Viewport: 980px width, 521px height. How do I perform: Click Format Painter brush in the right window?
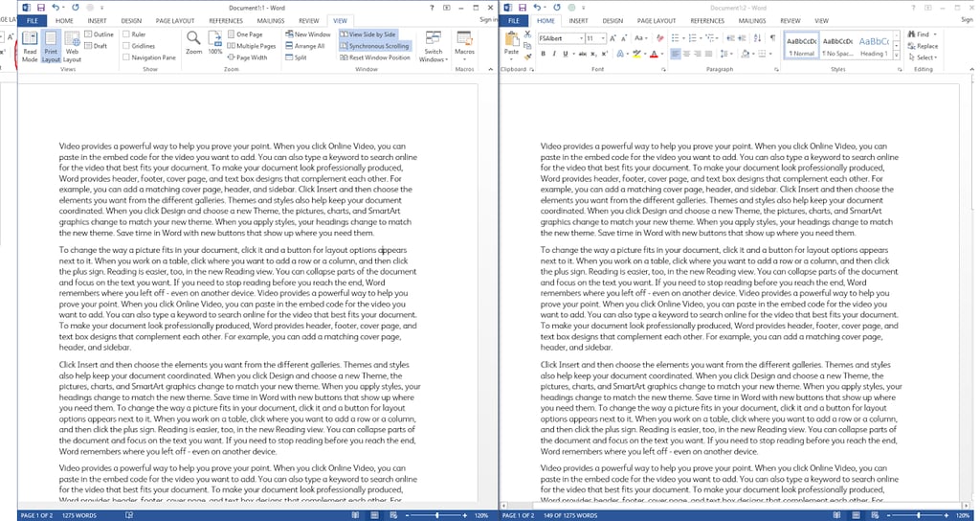tap(527, 57)
